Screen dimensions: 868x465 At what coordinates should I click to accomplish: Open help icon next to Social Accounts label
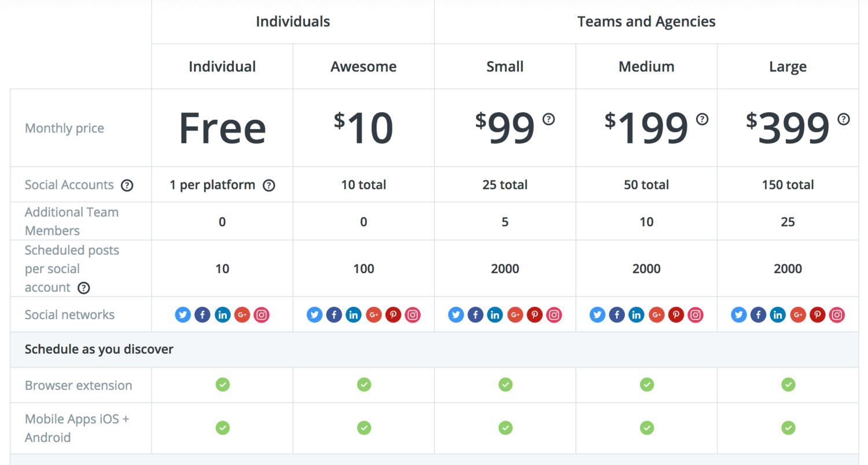(x=127, y=186)
